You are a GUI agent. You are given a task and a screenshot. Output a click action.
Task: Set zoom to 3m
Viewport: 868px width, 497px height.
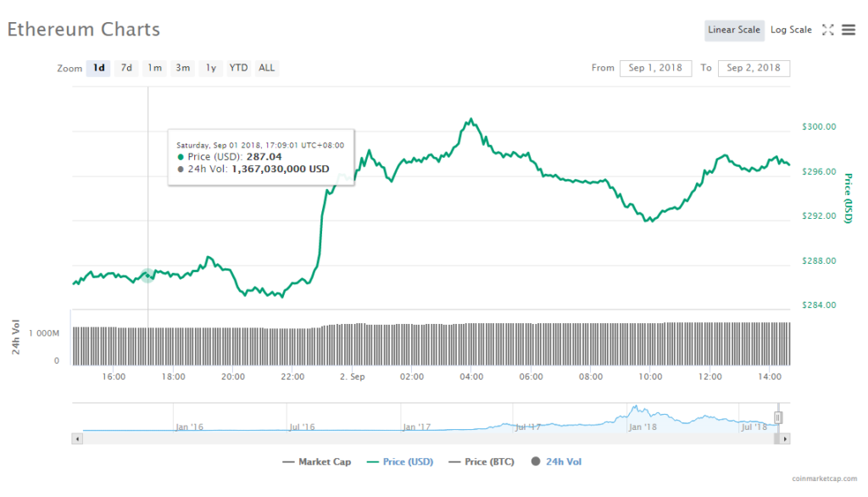coord(182,68)
